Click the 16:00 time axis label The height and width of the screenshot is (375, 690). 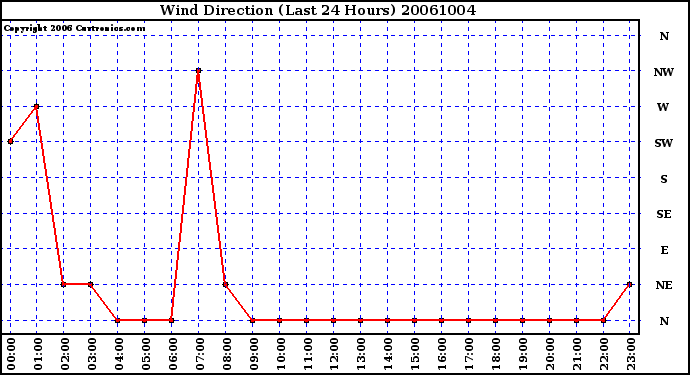443,354
